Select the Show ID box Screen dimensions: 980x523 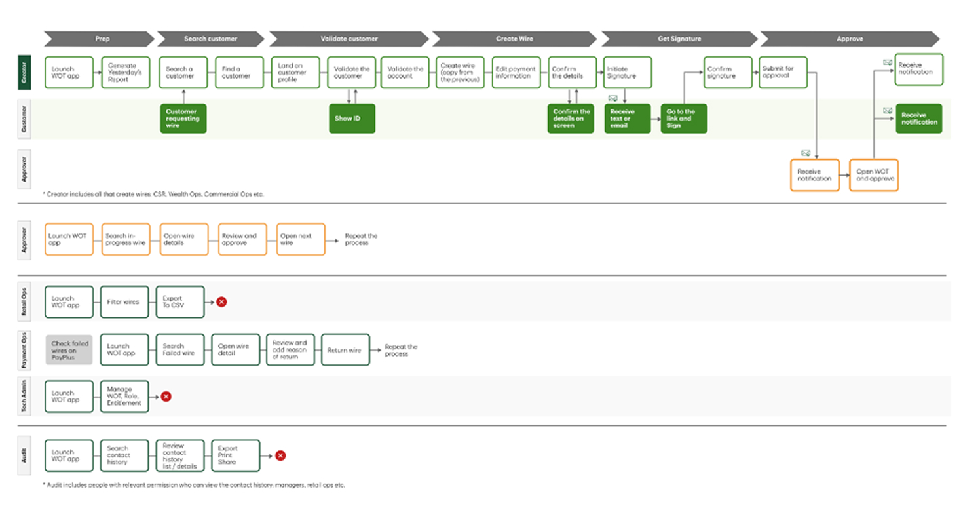tap(352, 119)
